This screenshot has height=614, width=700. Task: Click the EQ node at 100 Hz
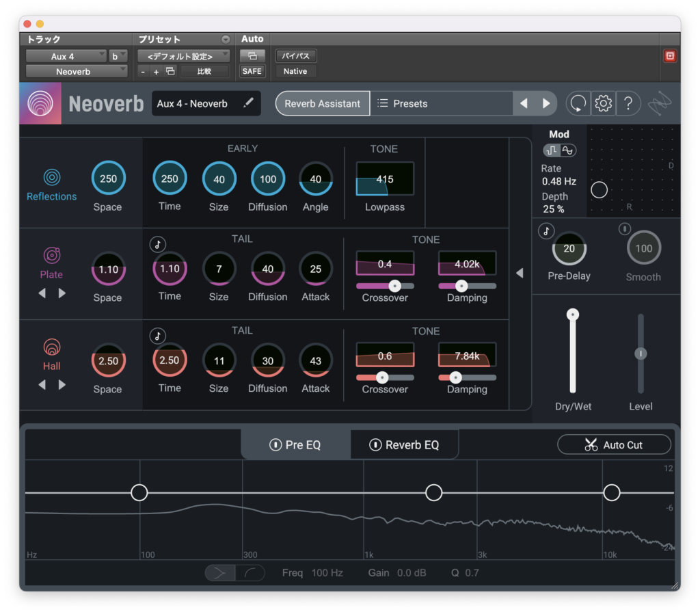(139, 492)
